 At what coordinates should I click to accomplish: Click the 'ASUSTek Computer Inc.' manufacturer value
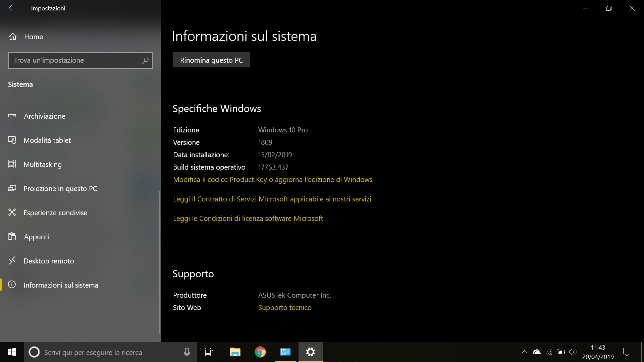(x=294, y=295)
